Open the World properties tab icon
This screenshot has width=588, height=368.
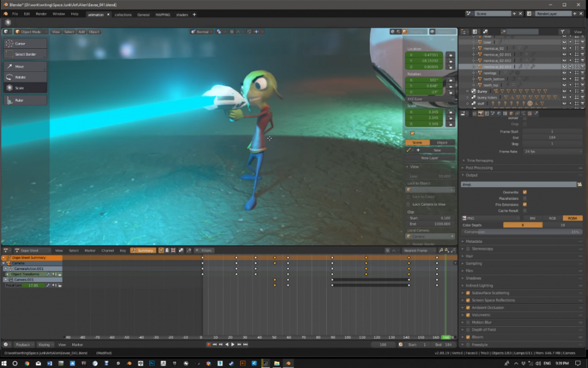tap(499, 114)
